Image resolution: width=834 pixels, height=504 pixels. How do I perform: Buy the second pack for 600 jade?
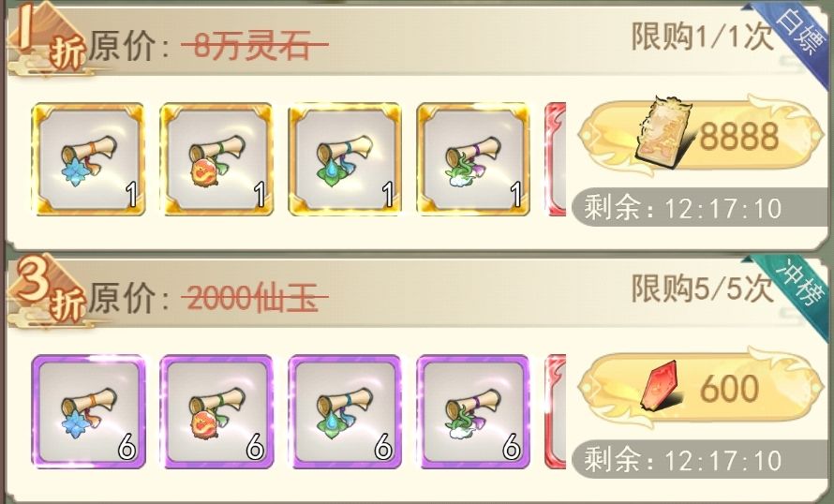701,388
